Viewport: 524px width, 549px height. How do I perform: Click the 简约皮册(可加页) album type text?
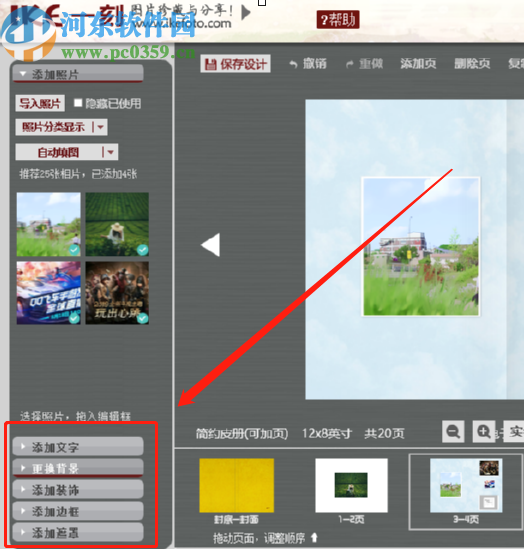242,434
